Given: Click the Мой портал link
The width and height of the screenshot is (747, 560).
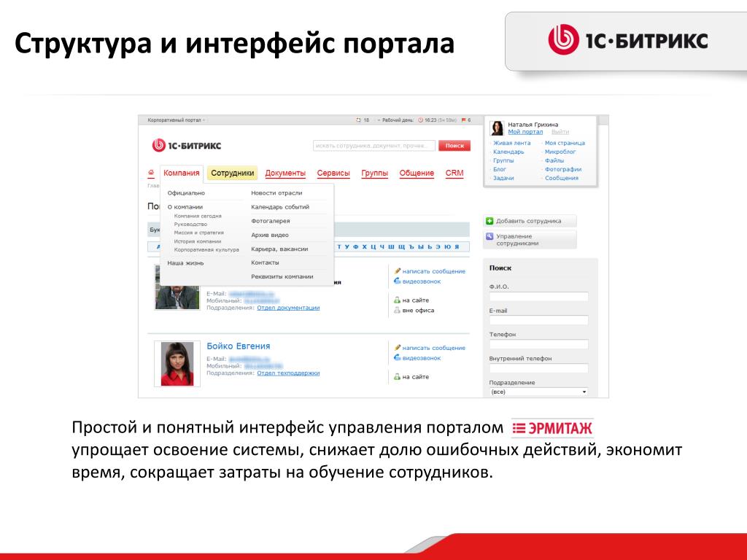Looking at the screenshot, I should click(x=525, y=132).
